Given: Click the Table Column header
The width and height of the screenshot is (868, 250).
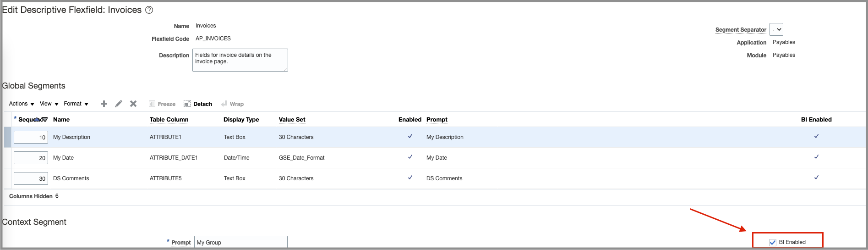Looking at the screenshot, I should (169, 120).
